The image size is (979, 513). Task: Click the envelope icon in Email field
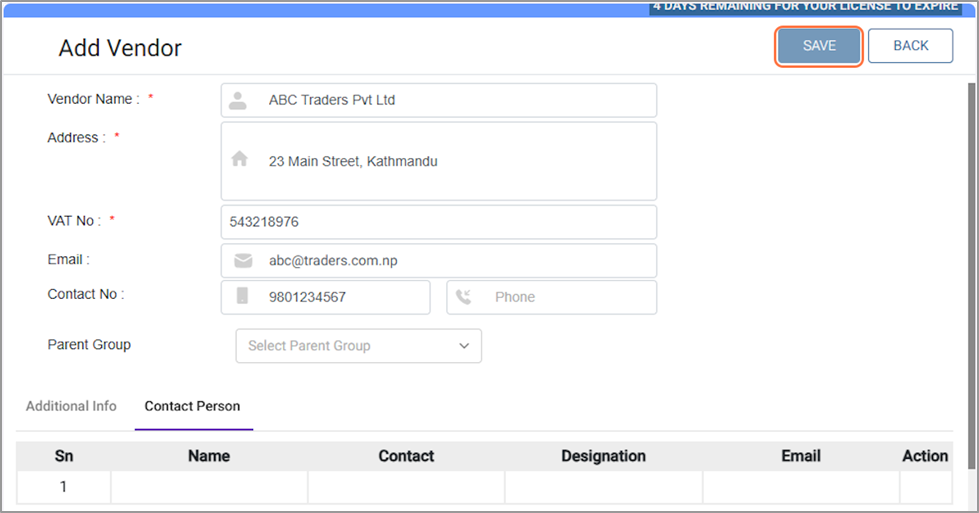click(243, 261)
